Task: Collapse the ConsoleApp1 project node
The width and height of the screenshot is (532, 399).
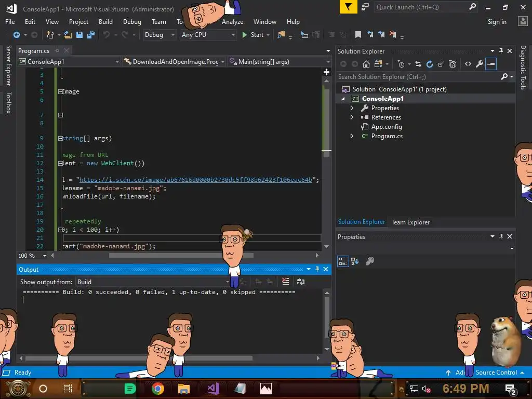Action: (343, 99)
